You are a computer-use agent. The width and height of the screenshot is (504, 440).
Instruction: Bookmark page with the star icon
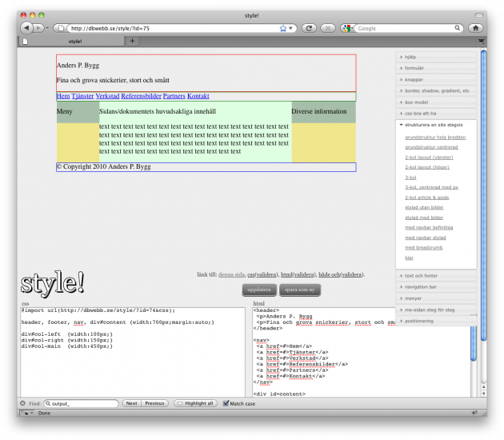coord(283,28)
